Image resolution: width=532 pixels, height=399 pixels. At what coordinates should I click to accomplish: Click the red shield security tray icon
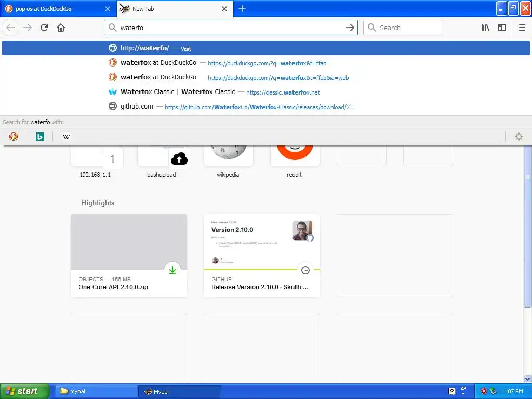click(x=484, y=391)
